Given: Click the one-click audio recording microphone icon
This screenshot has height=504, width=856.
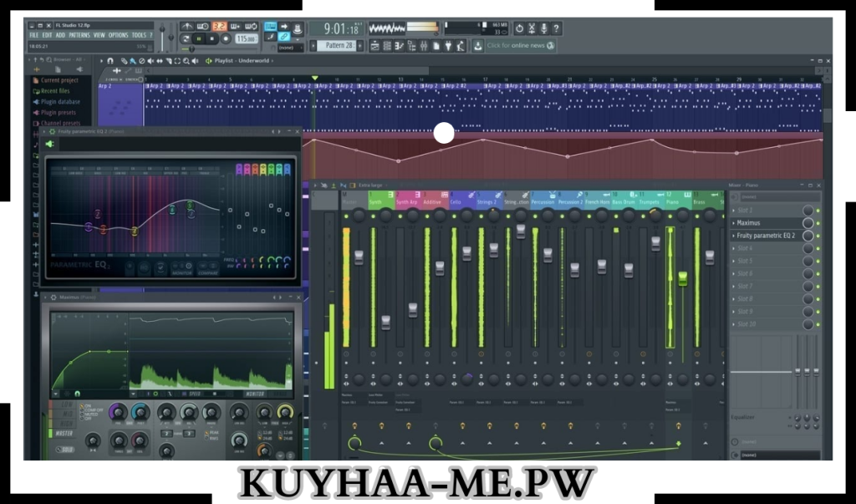Looking at the screenshot, I should (x=543, y=28).
